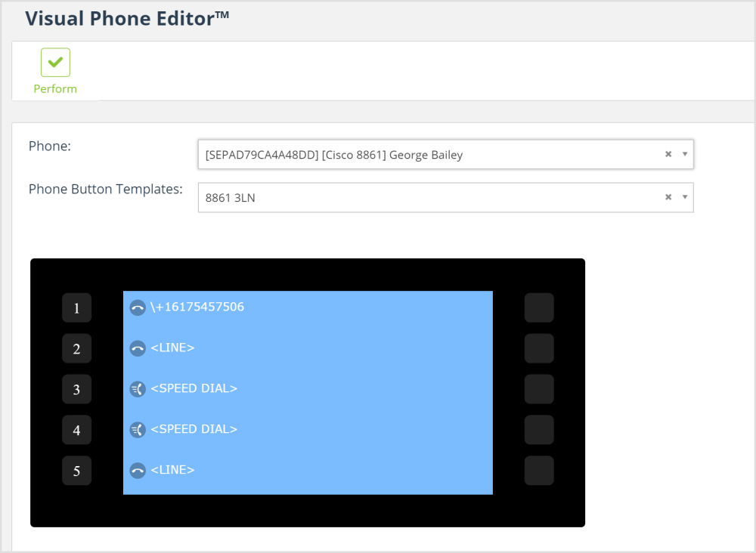Open the Phone Button Templates dropdown
The image size is (756, 553).
[x=686, y=196]
